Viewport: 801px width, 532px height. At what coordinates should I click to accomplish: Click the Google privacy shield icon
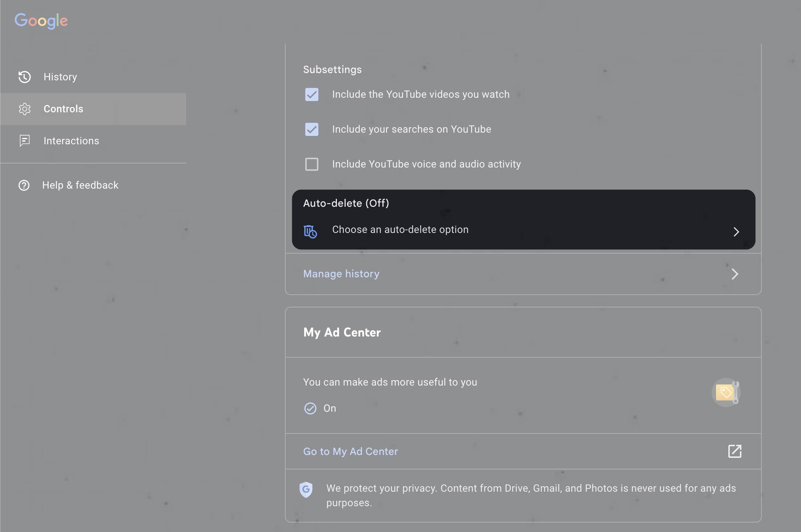coord(306,489)
